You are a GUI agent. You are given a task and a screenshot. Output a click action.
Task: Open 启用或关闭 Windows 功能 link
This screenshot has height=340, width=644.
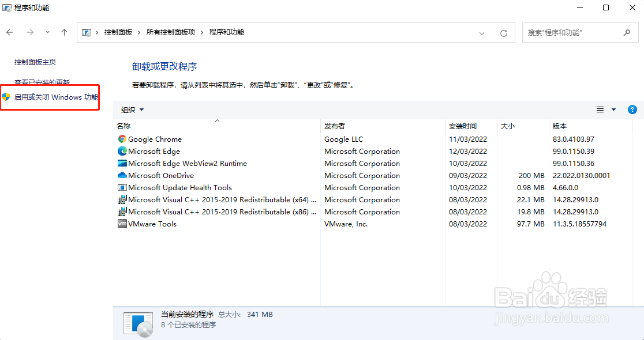click(57, 97)
